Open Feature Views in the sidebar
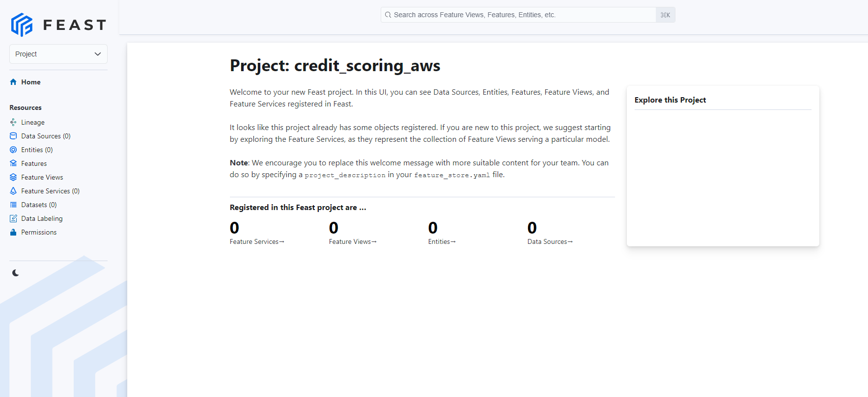 coord(42,177)
